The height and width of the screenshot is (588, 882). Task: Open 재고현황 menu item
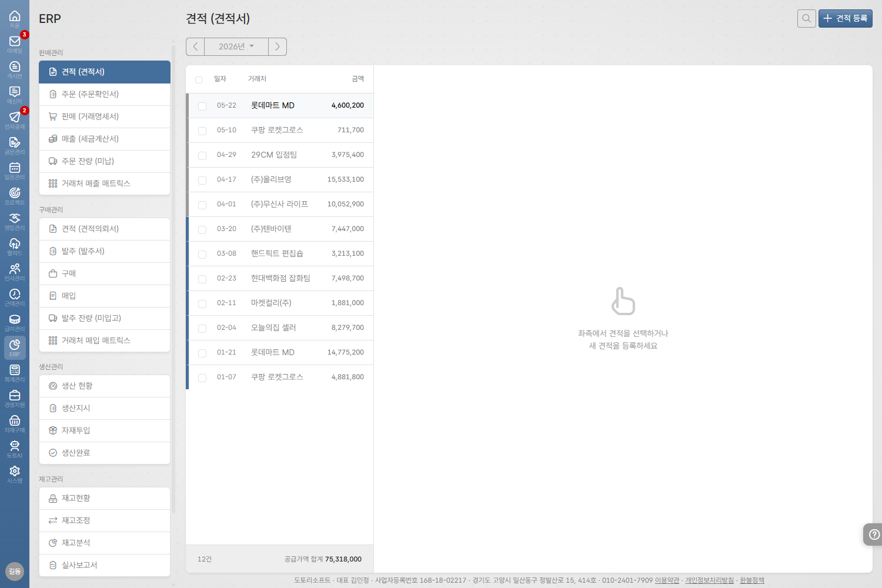(x=105, y=498)
